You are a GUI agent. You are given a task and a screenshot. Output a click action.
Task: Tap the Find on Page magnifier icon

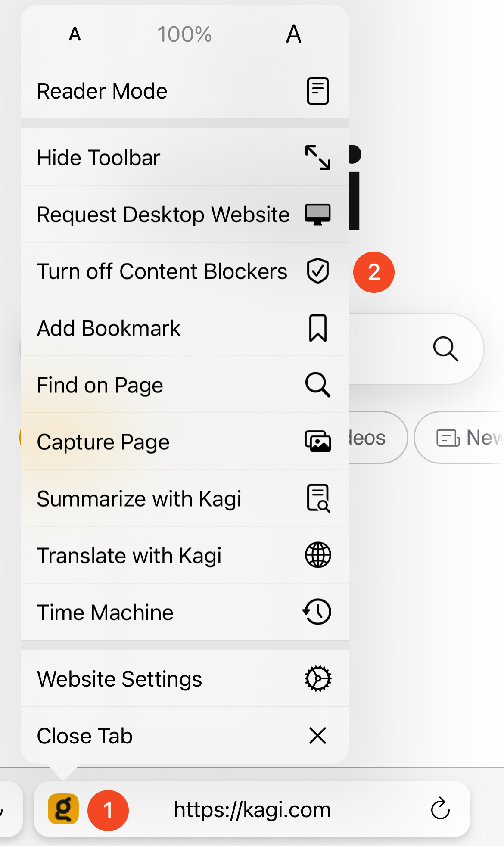pyautogui.click(x=318, y=385)
